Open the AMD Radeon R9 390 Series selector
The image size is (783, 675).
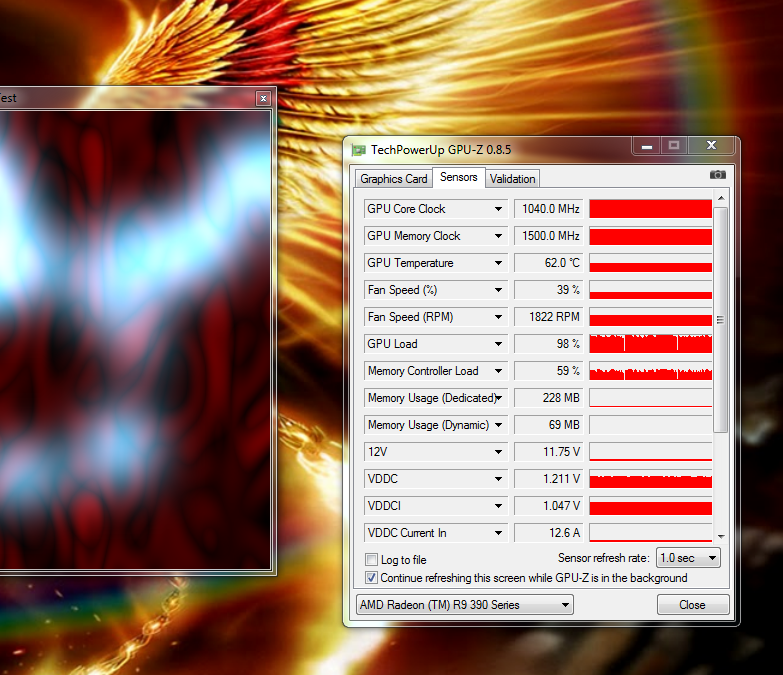pyautogui.click(x=464, y=605)
